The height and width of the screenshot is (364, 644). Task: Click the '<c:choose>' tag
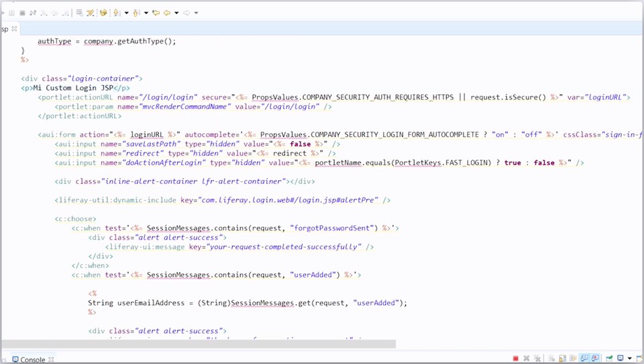75,219
